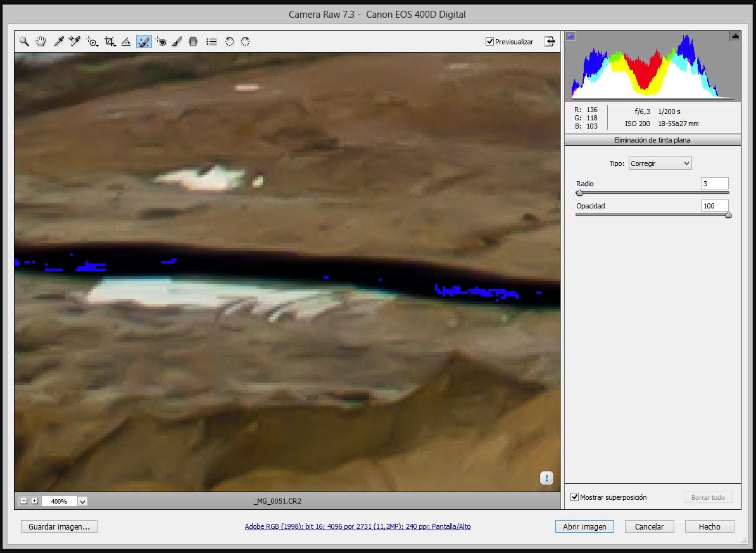756x553 pixels.
Task: Toggle shadow clipping warning in histogram
Action: 570,36
